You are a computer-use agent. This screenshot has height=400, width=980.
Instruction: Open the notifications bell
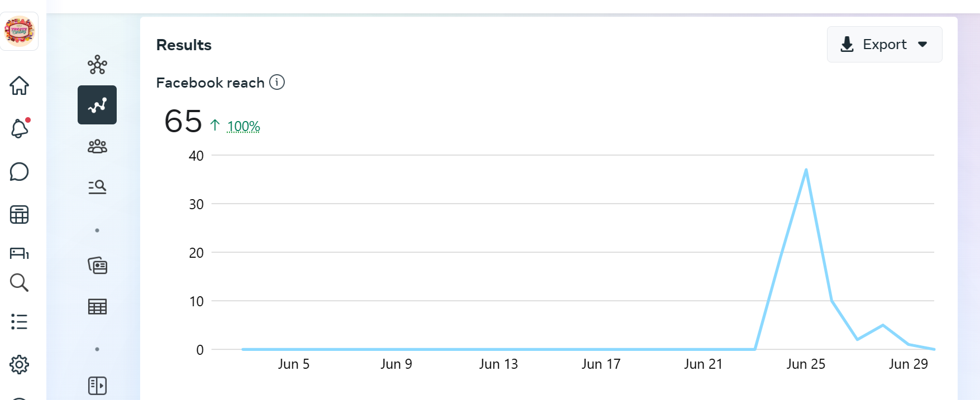(19, 129)
